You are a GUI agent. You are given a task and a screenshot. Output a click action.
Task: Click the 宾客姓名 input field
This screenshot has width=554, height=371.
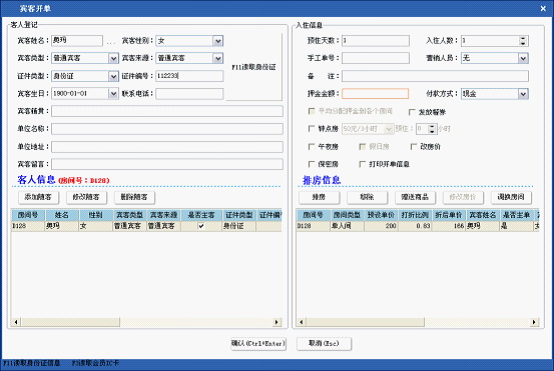pos(77,41)
